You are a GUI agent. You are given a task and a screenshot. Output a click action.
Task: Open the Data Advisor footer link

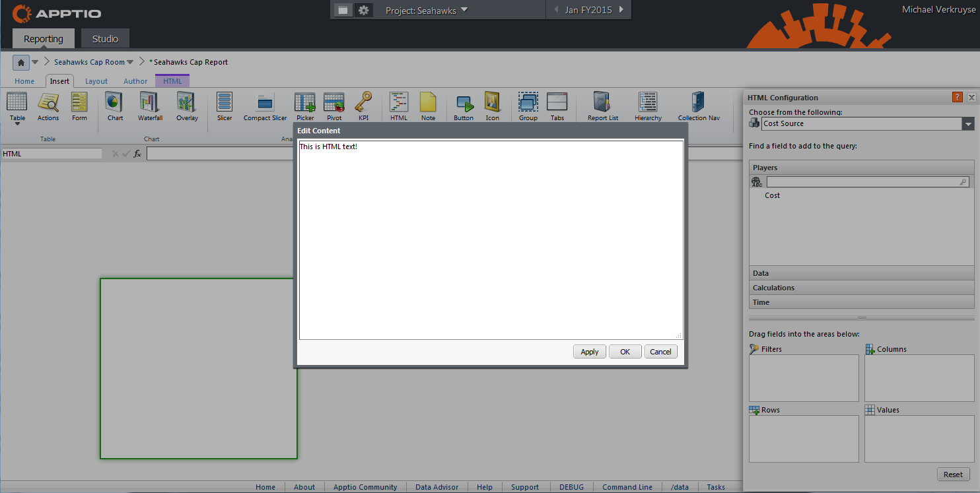437,487
